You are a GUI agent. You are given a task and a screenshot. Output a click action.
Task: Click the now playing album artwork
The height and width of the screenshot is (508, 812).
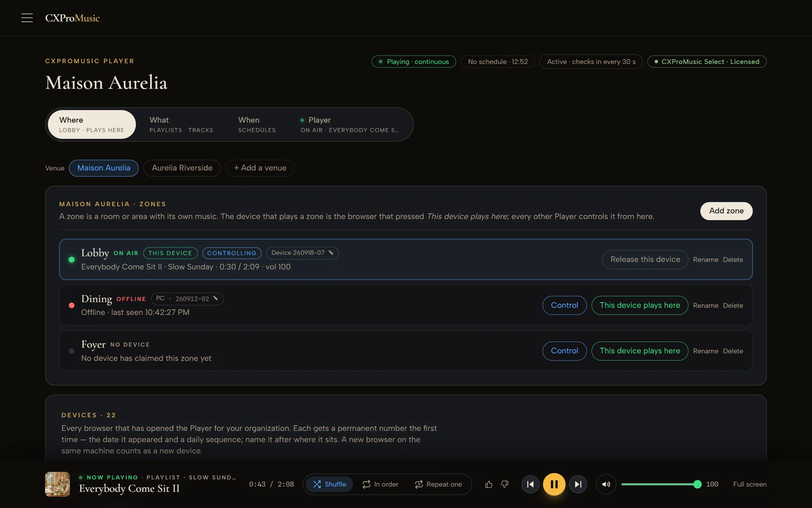(x=58, y=484)
